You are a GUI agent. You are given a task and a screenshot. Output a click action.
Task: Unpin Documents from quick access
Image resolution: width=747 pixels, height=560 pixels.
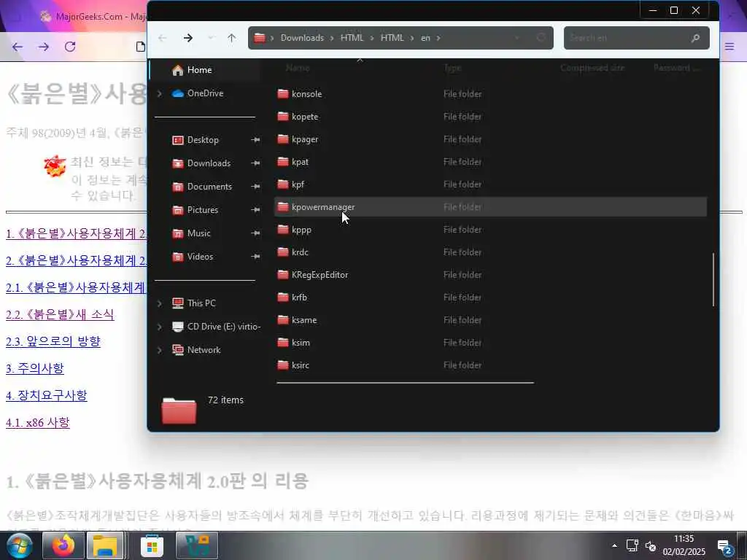tap(255, 187)
